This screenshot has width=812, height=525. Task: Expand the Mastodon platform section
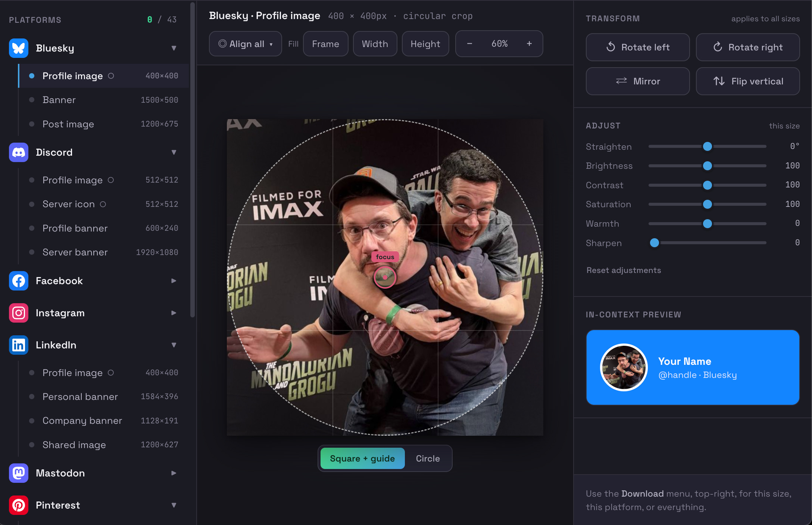pyautogui.click(x=174, y=473)
